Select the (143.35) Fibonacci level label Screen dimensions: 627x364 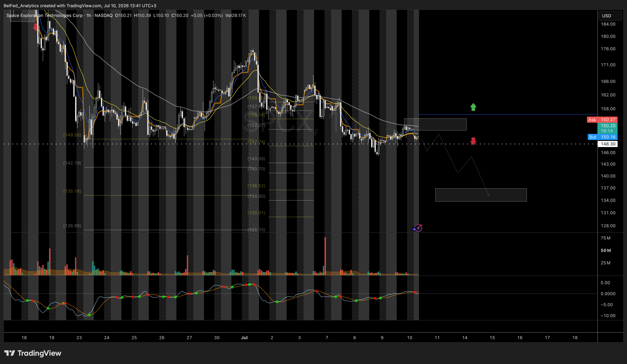click(256, 159)
